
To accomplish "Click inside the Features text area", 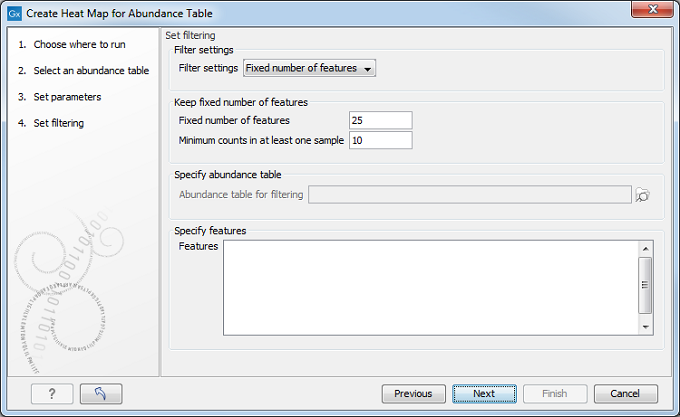I will click(430, 288).
